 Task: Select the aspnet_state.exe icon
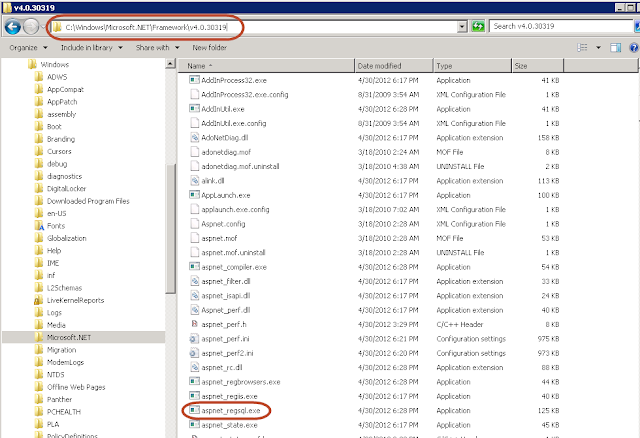coord(194,425)
